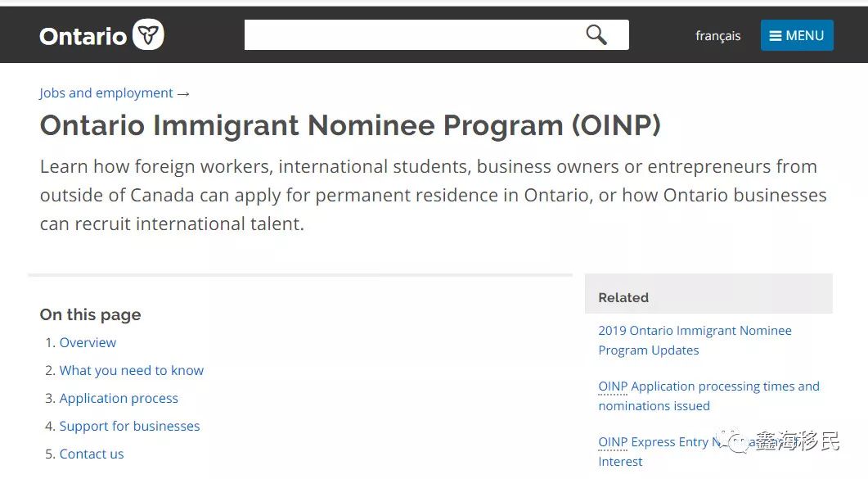Click the Related sidebar heading
Screen dimensions: 868x479
pos(623,298)
